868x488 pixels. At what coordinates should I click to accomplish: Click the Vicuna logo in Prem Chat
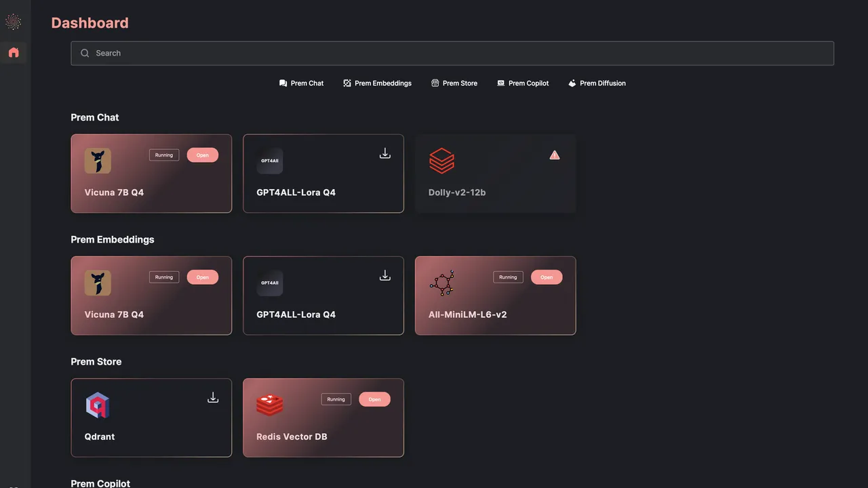click(x=98, y=161)
